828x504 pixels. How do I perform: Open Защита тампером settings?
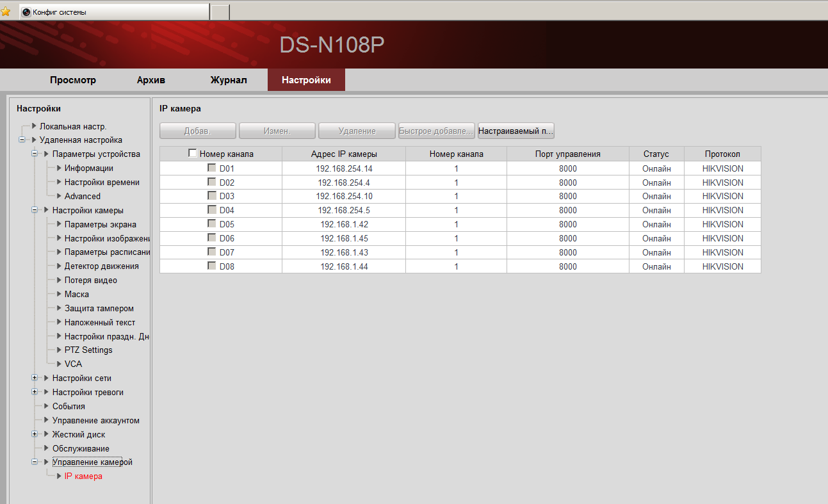tap(99, 309)
